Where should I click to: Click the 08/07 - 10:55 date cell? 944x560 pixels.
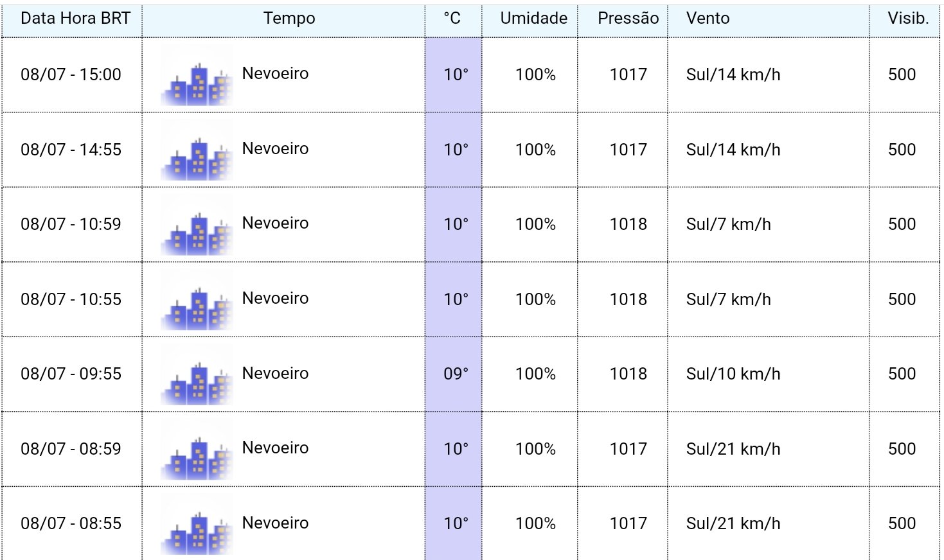[x=72, y=299]
